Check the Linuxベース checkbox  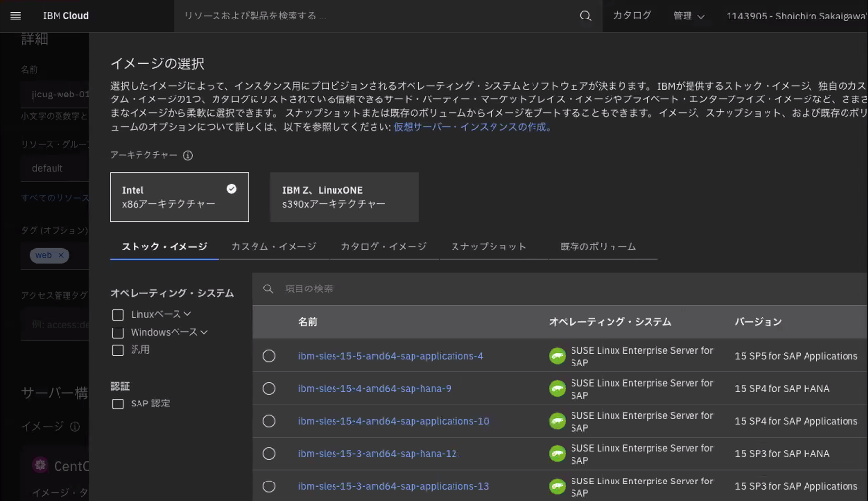[x=118, y=315]
